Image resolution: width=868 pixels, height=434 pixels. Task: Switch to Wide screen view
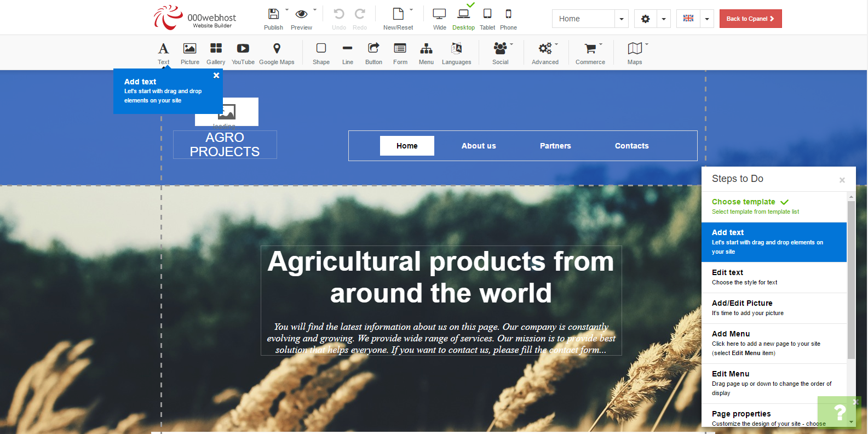tap(439, 14)
